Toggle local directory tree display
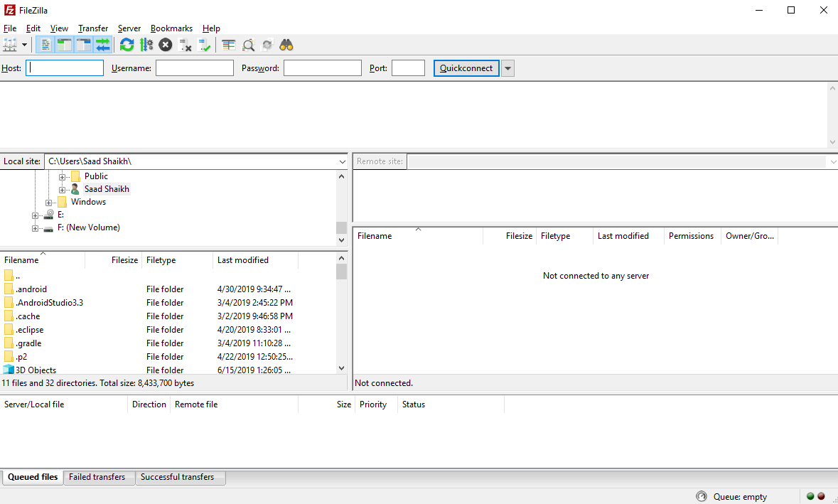838x504 pixels. 65,45
